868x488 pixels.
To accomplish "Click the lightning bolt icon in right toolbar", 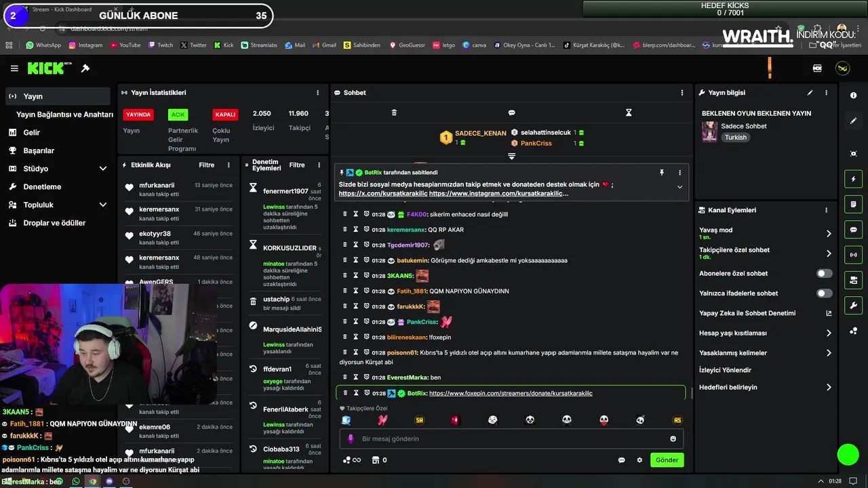I will click(853, 179).
